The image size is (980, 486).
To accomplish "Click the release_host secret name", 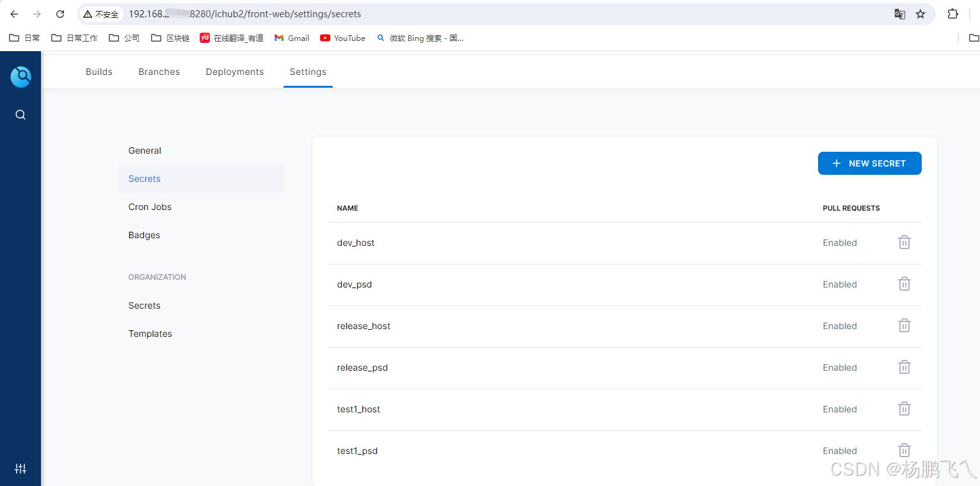I will tap(364, 326).
